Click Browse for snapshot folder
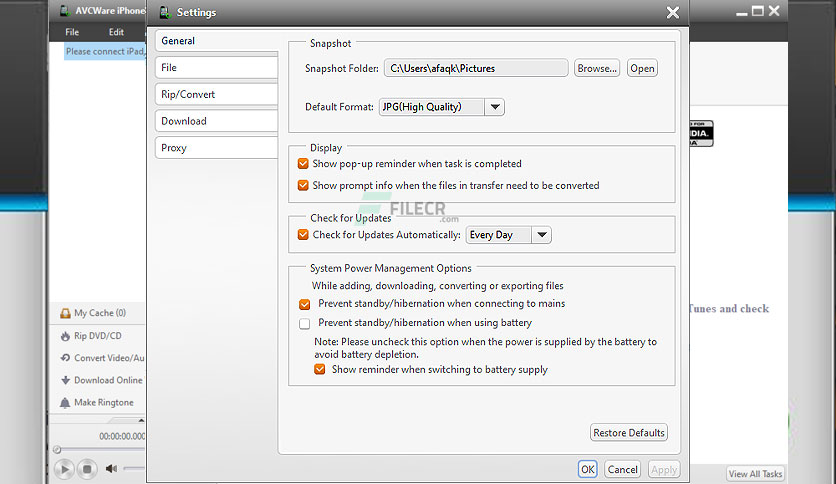Screen dimensions: 836x484 (x=597, y=68)
